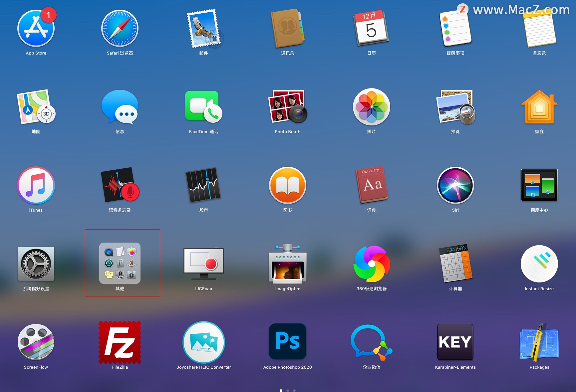Screen dimensions: 576x392
Task: Launch 提醒事项 reminders
Action: tap(455, 28)
